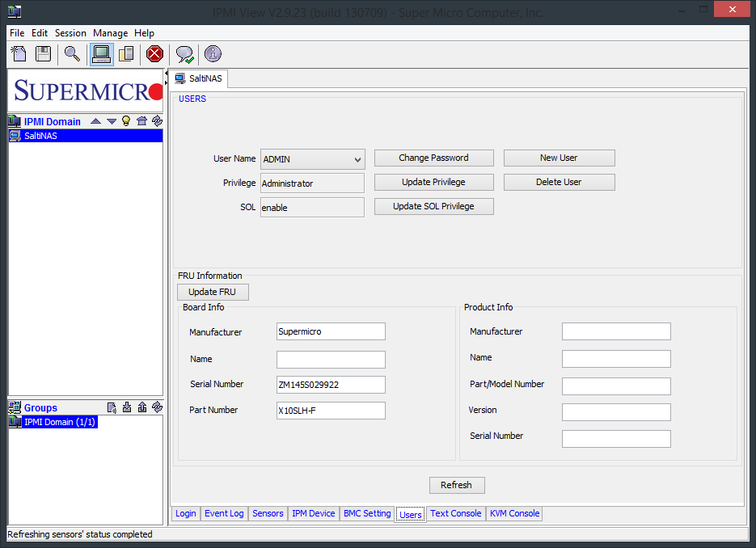Click the New User button
This screenshot has height=548, width=756.
[x=560, y=158]
